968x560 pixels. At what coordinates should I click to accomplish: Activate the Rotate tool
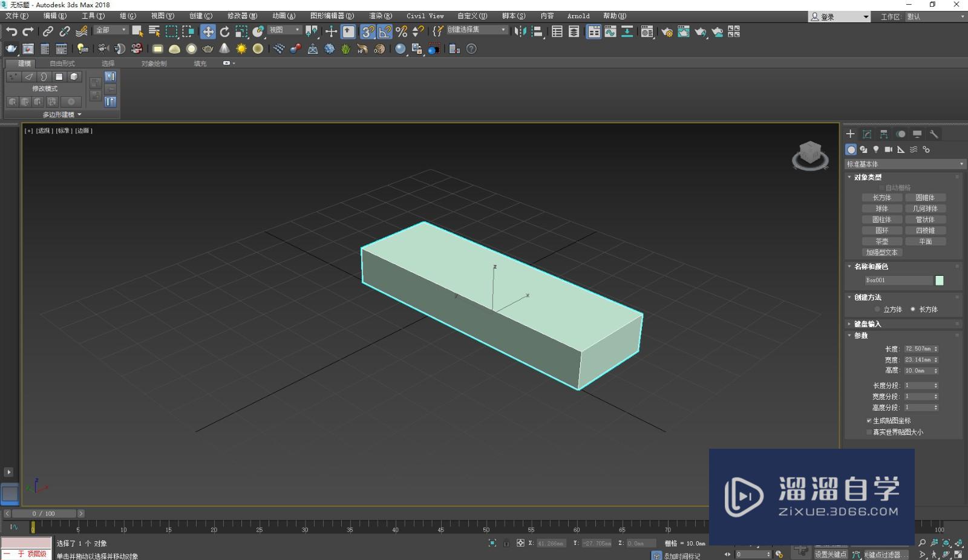(224, 31)
